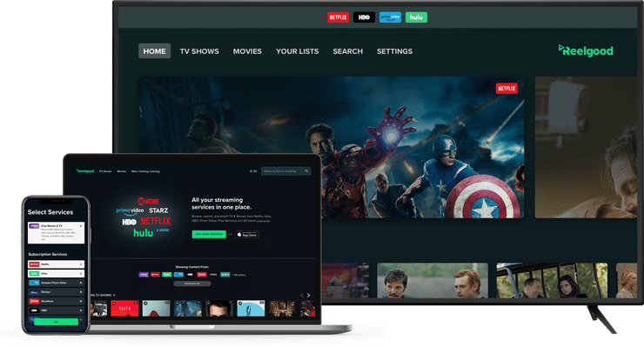644x347 pixels.
Task: Click previous arrow on laptop TV shows carousel
Action: (x=302, y=296)
